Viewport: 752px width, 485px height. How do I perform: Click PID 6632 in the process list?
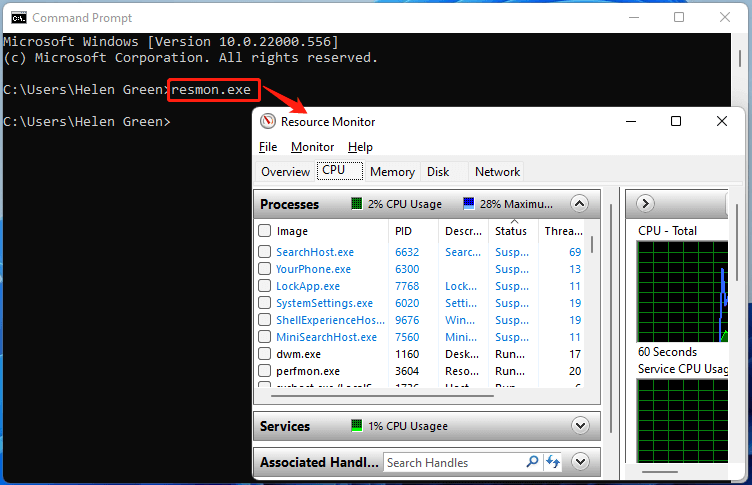point(407,252)
